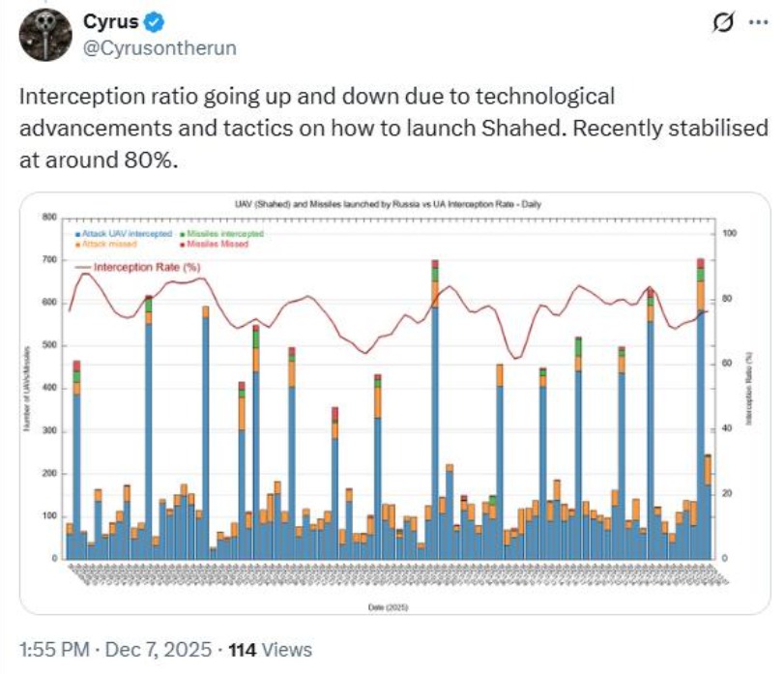The width and height of the screenshot is (784, 674).
Task: Click the Number of UAVs/Missiles left axis label
Action: click(38, 389)
